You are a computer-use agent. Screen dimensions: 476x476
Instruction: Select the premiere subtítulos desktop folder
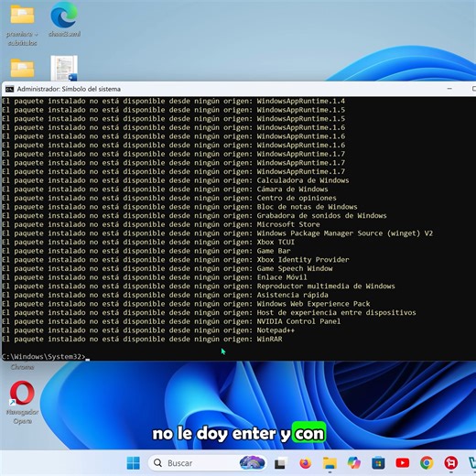[x=22, y=26]
